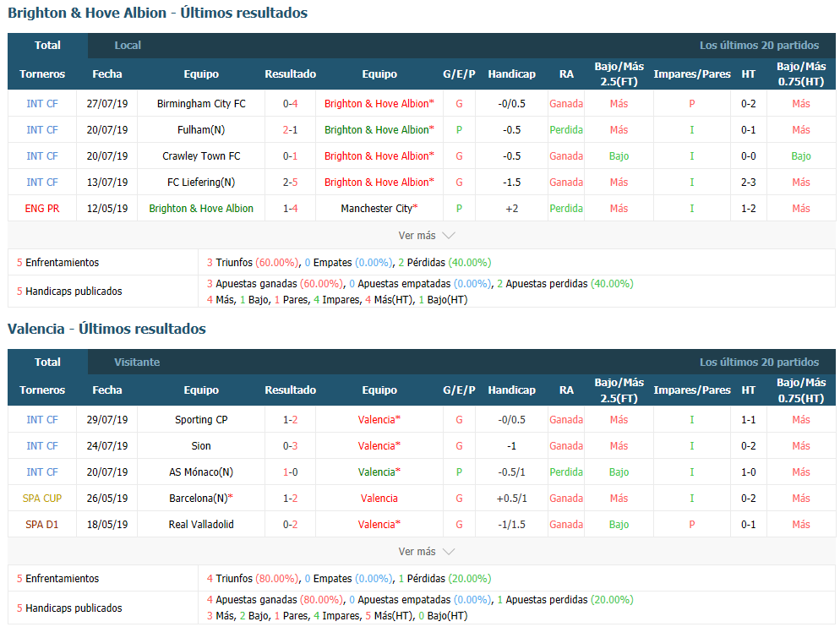Image resolution: width=840 pixels, height=627 pixels.
Task: Select handicap -1/1.5 in Valladolid row
Action: 511,525
